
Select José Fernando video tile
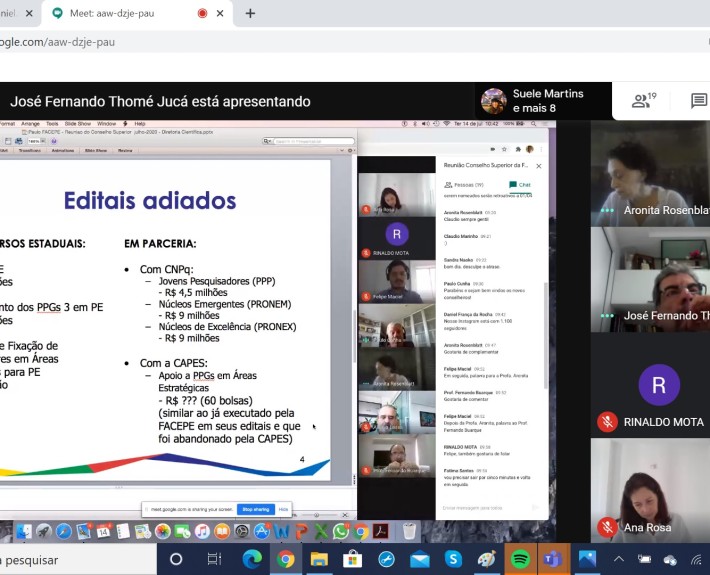pos(650,279)
